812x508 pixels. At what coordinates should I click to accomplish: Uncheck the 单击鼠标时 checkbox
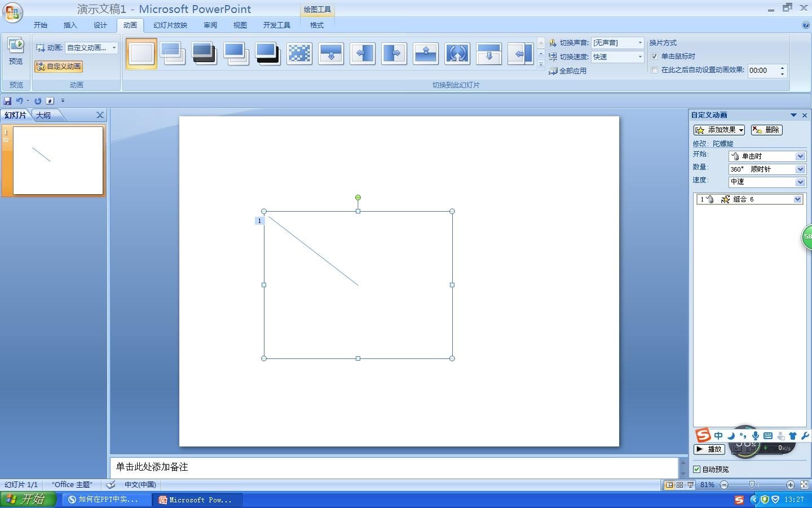(655, 56)
